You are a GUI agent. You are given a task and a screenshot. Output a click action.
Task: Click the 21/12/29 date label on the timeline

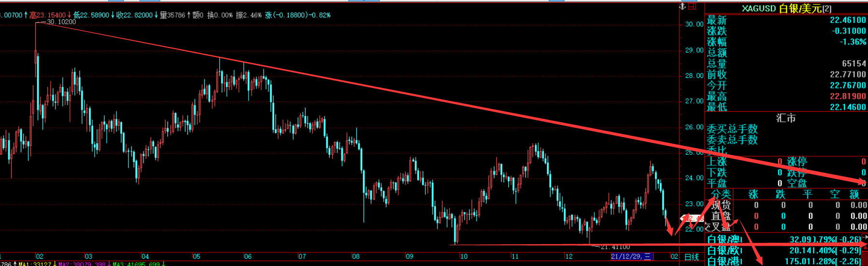[631, 256]
